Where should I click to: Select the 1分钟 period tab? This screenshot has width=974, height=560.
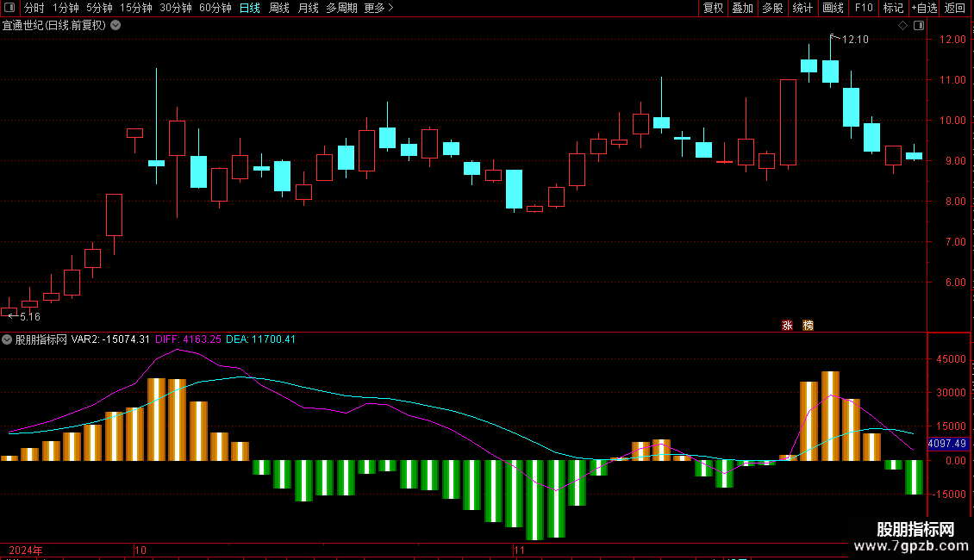(66, 8)
